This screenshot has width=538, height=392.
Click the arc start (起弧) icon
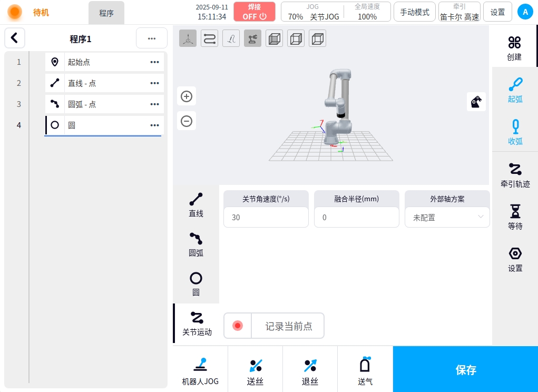pyautogui.click(x=515, y=90)
